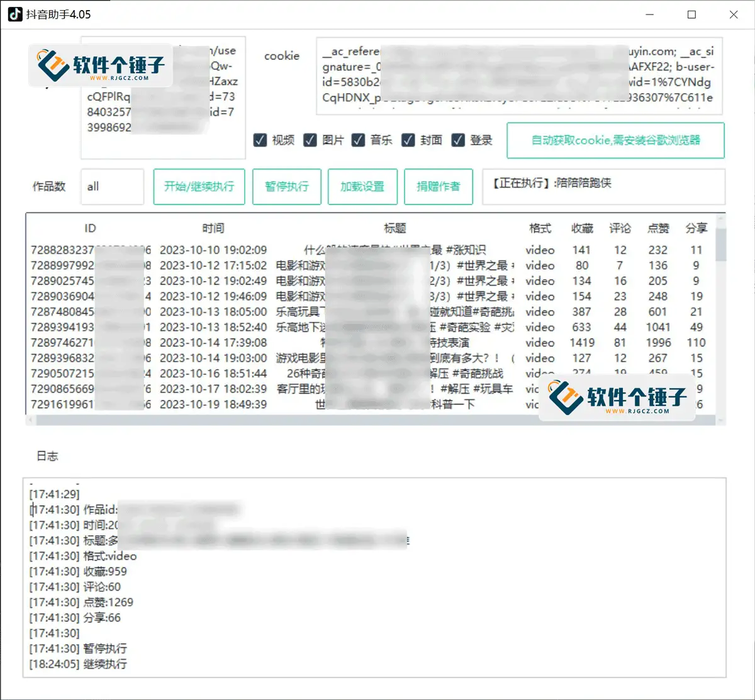Click the 收藏 value 1419

point(582,343)
